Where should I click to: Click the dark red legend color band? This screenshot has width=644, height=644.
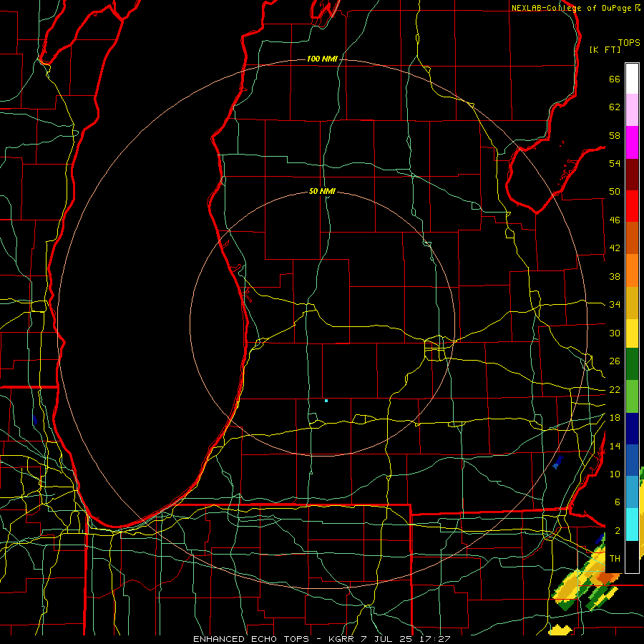[632, 175]
